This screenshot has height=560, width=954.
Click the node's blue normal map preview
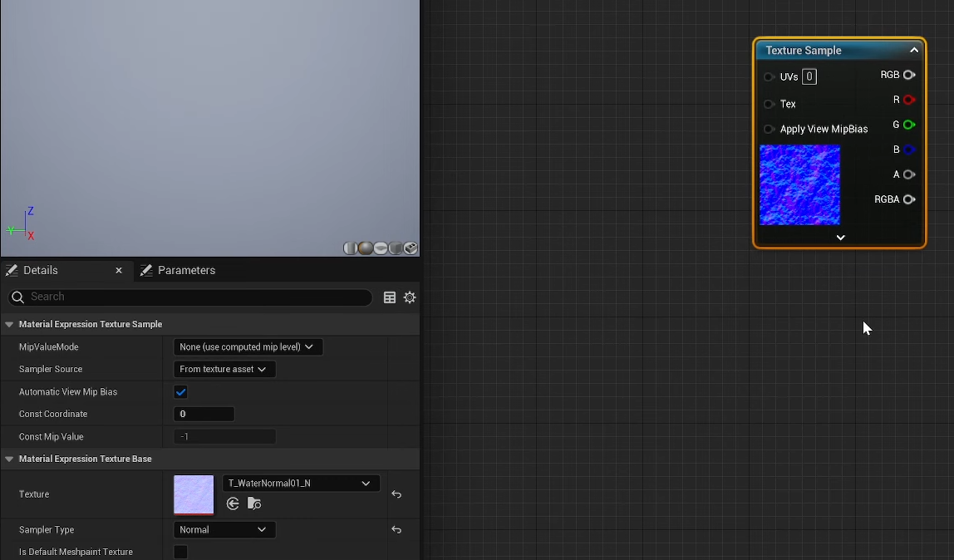pyautogui.click(x=799, y=184)
